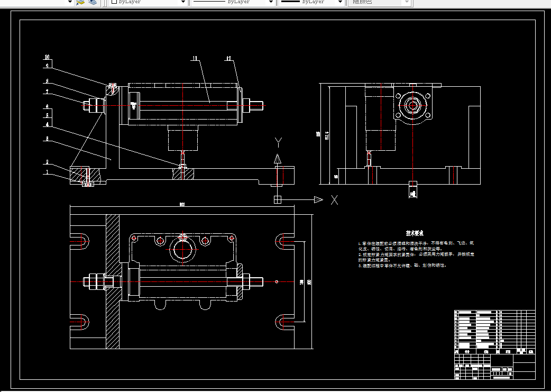551x392 pixels.
Task: Open the color control ByLayer dropdown
Action: point(148,2)
